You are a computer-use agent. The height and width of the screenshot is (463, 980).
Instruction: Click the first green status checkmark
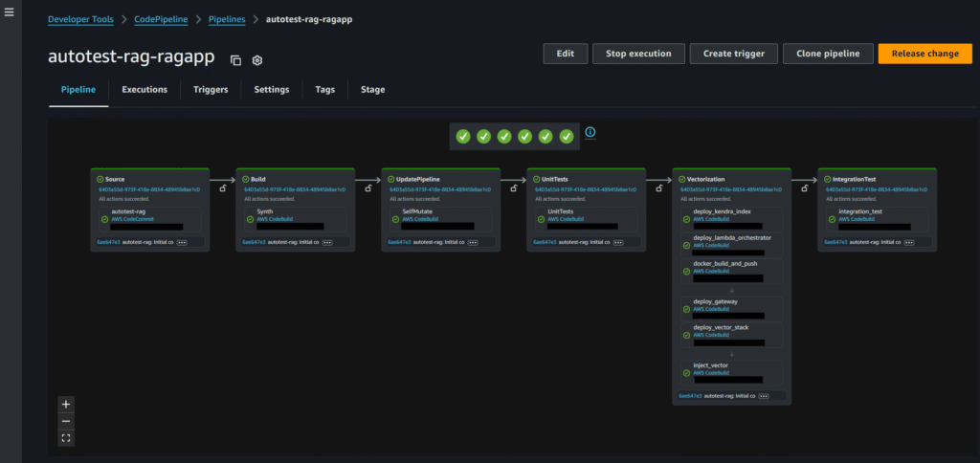[463, 137]
